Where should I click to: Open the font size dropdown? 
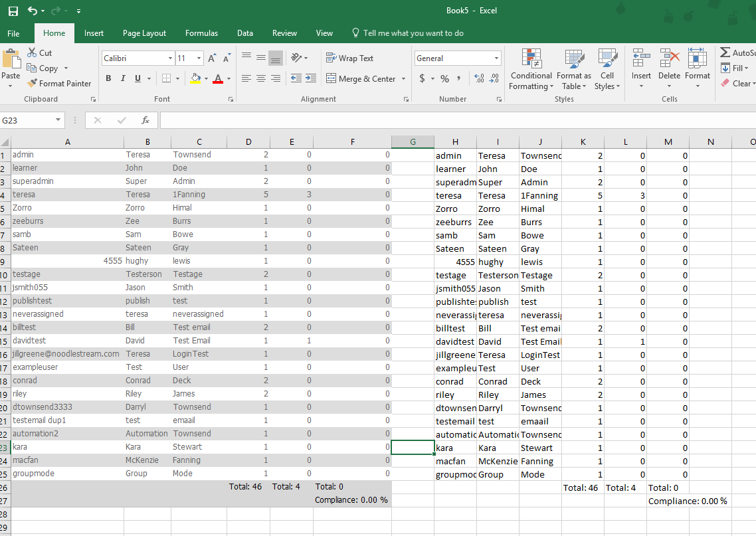[199, 58]
